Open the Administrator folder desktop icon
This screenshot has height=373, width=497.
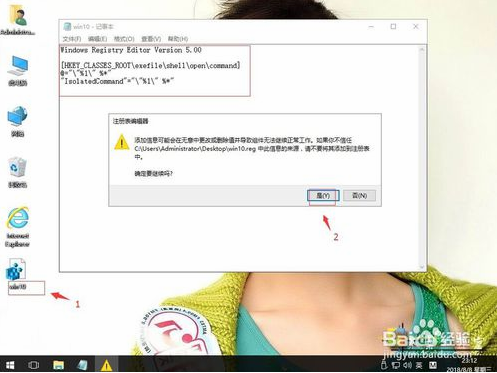pyautogui.click(x=18, y=19)
